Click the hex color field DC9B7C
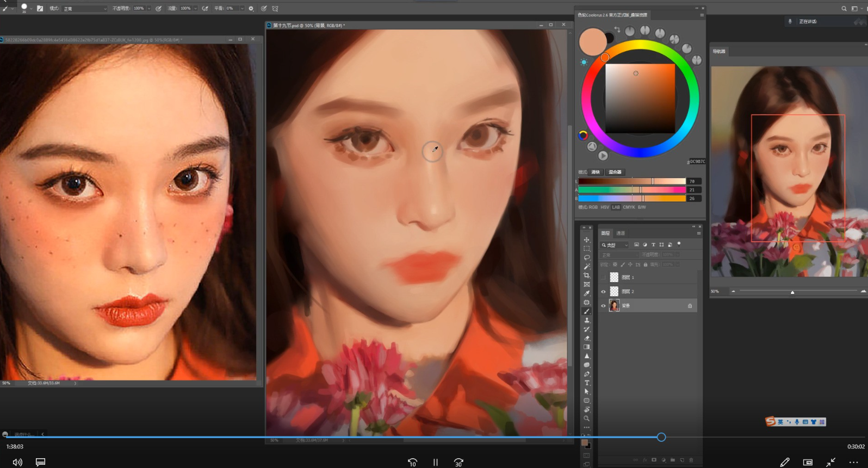Image resolution: width=868 pixels, height=468 pixels. click(697, 161)
